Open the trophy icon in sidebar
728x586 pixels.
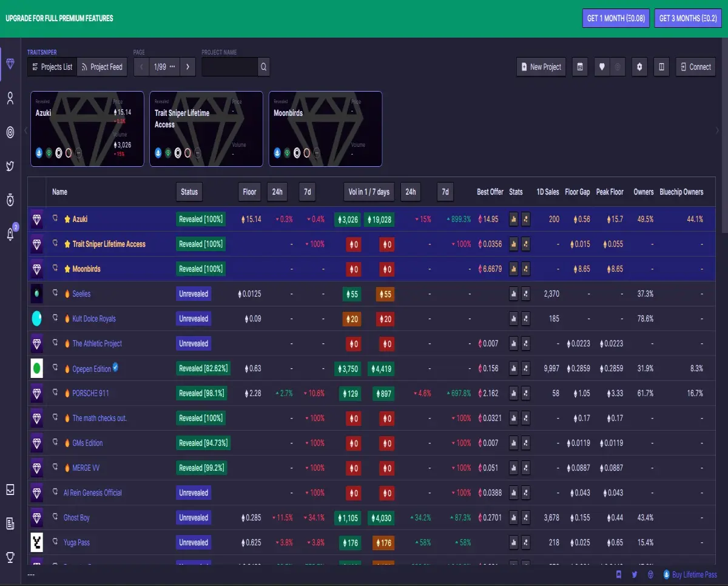pyautogui.click(x=10, y=556)
